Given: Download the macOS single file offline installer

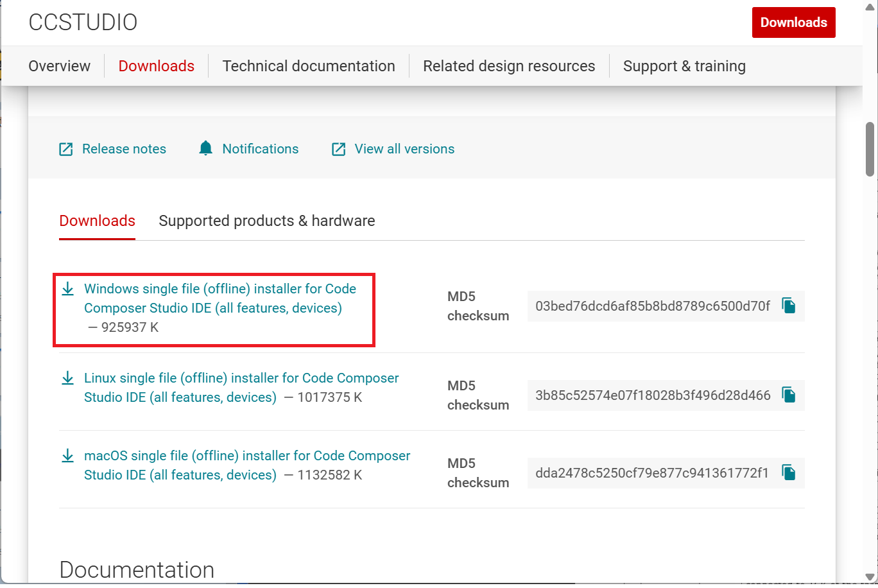Looking at the screenshot, I should click(x=247, y=465).
